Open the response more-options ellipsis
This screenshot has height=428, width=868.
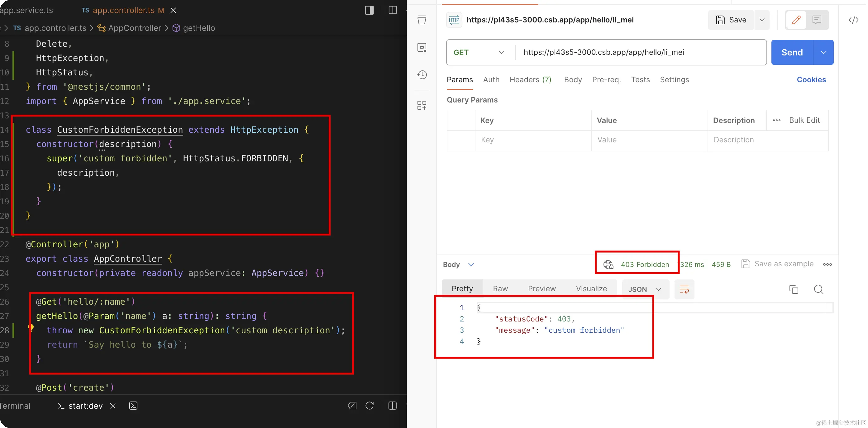(827, 264)
